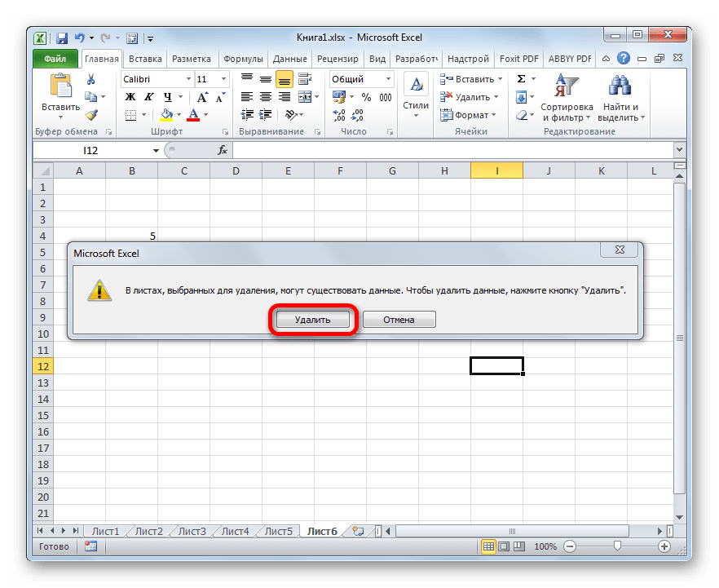Toggle middle vertical alignment
The image size is (719, 588).
click(266, 79)
